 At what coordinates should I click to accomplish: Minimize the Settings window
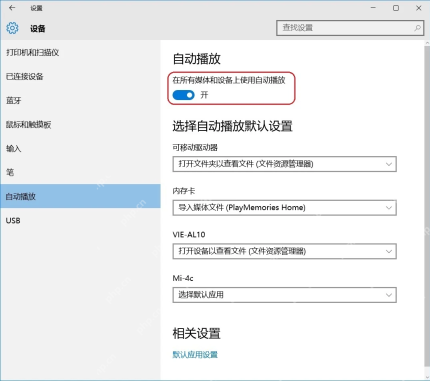[373, 8]
